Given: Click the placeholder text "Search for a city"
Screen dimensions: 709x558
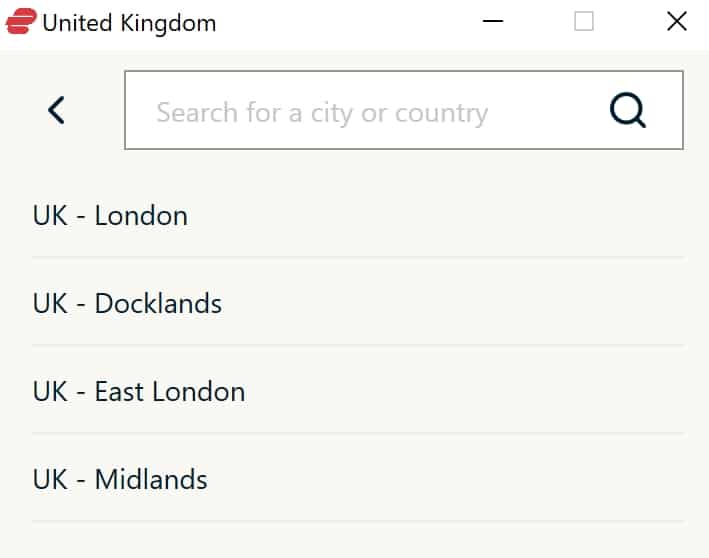Looking at the screenshot, I should pos(254,113).
